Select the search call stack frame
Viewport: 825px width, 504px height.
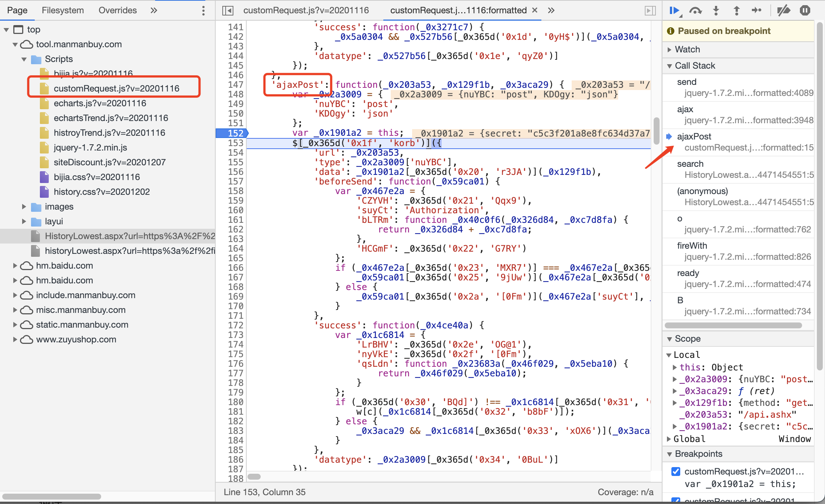click(x=690, y=164)
